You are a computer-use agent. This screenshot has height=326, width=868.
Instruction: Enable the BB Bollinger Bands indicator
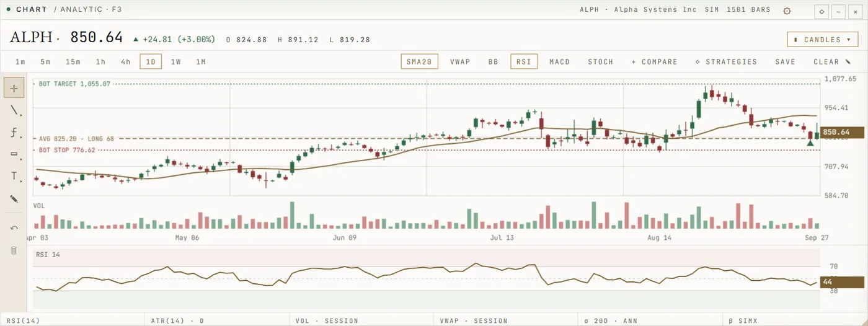(x=493, y=62)
